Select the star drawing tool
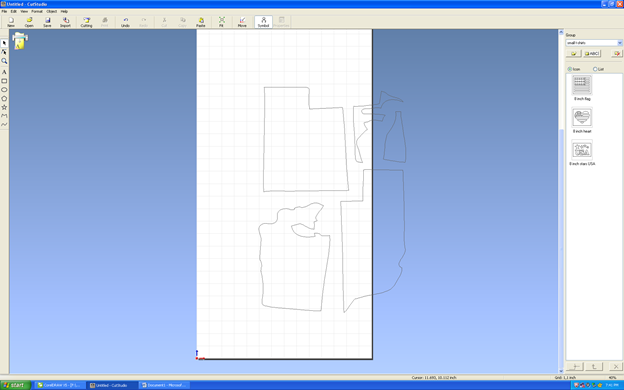 tap(4, 107)
